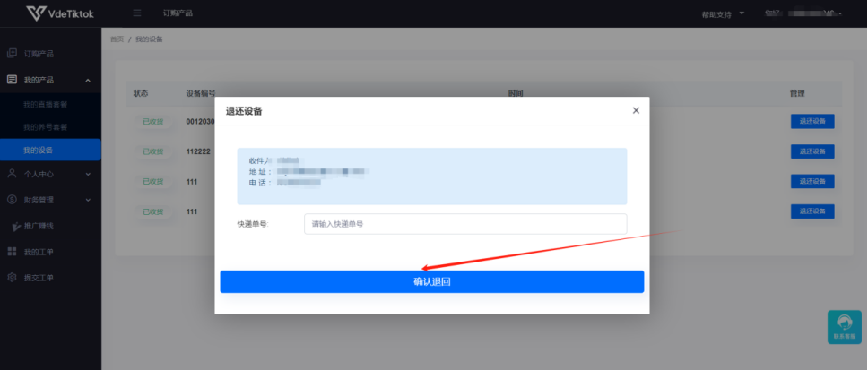The image size is (868, 370).
Task: Click the 财务管理 coin icon
Action: click(x=12, y=199)
